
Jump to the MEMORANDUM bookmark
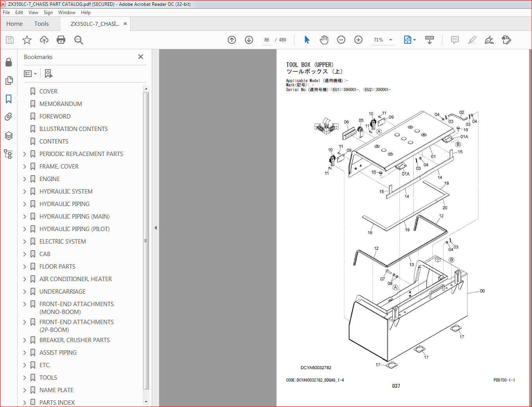point(61,104)
